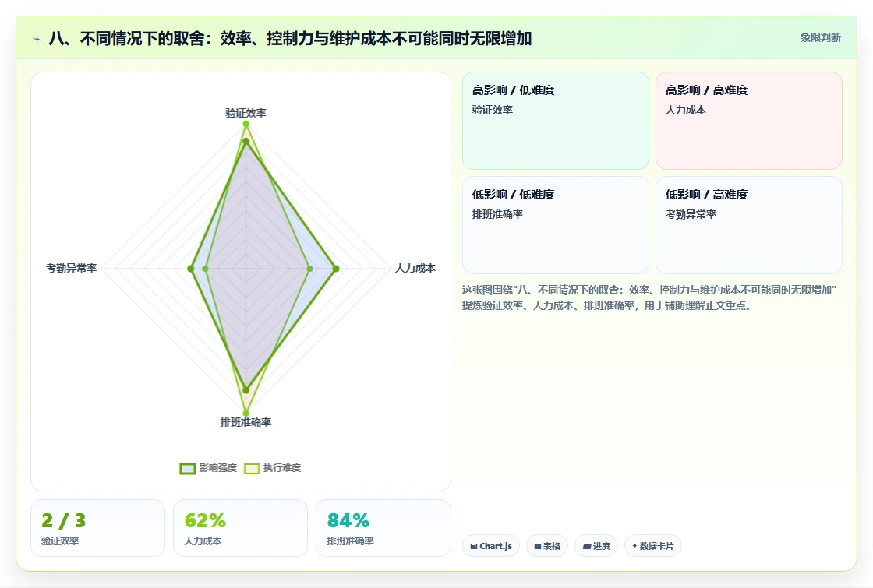Click the dark green 人力成本 data point
The height and width of the screenshot is (588, 873).
click(x=336, y=269)
